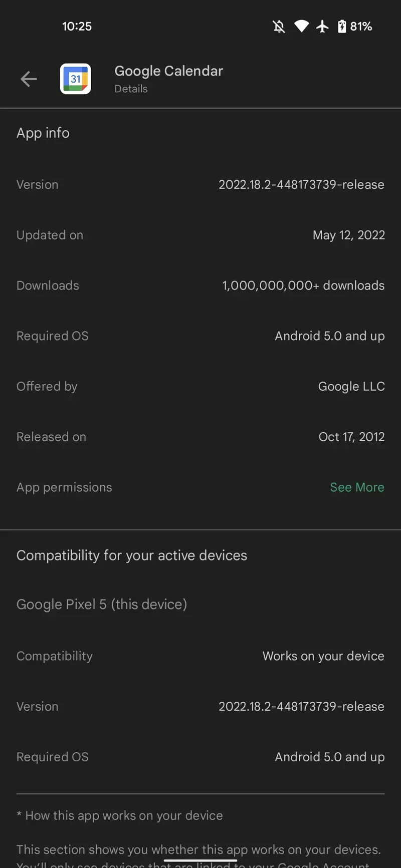The width and height of the screenshot is (401, 868).
Task: Tap the App permissions row label
Action: pos(64,487)
